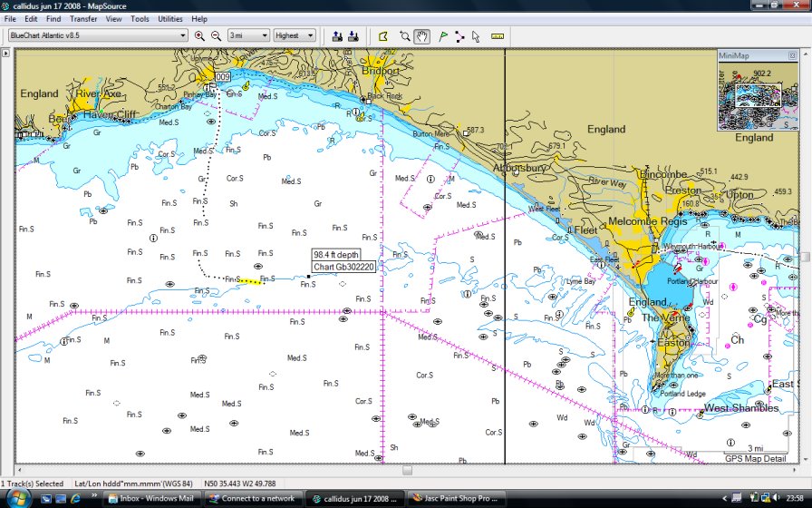Click the Zoom In magnifier icon
The height and width of the screenshot is (508, 812).
[199, 35]
